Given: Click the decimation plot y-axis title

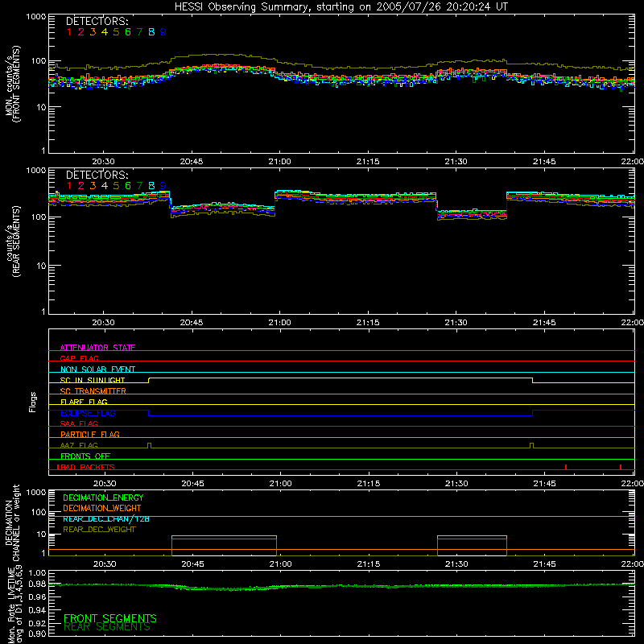Looking at the screenshot, I should (x=12, y=522).
